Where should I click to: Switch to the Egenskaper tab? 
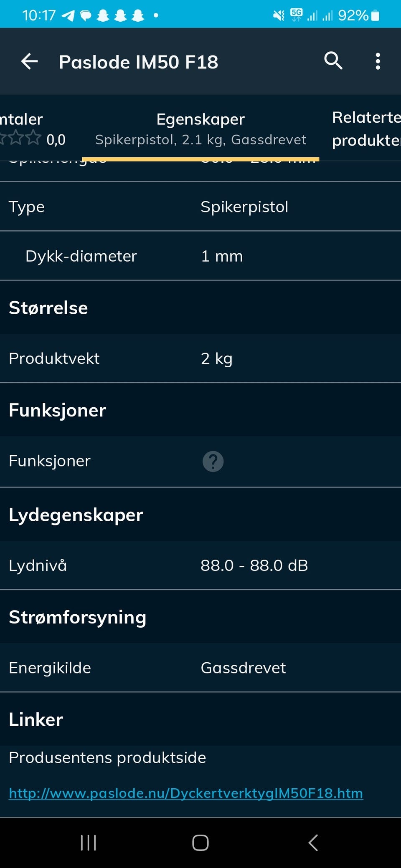tap(200, 128)
